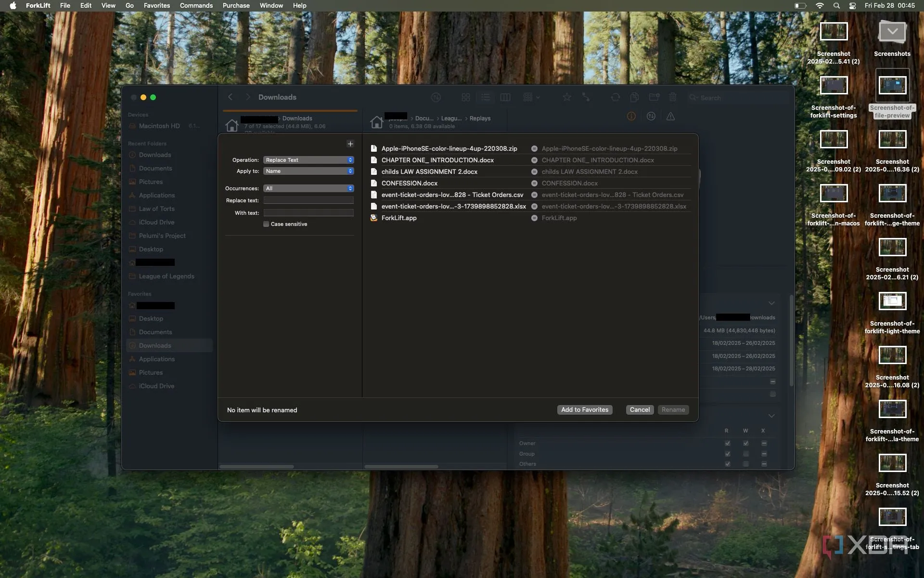
Task: Open the Apply to Name dropdown
Action: (x=308, y=171)
